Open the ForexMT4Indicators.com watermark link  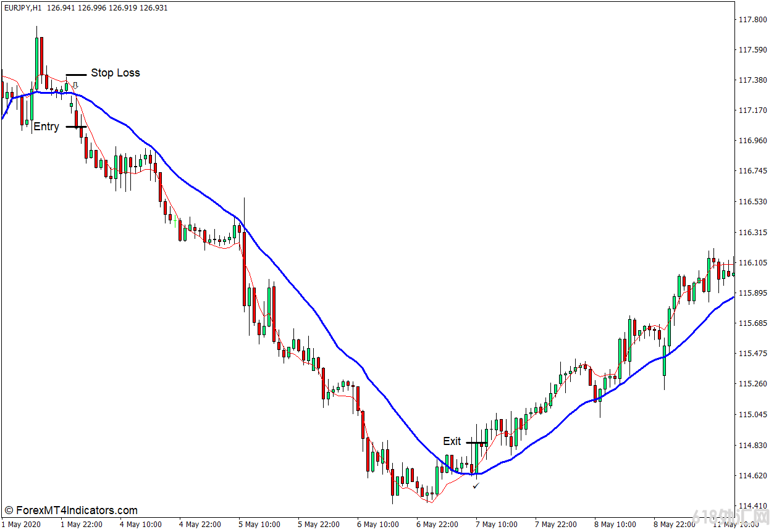coord(70,510)
